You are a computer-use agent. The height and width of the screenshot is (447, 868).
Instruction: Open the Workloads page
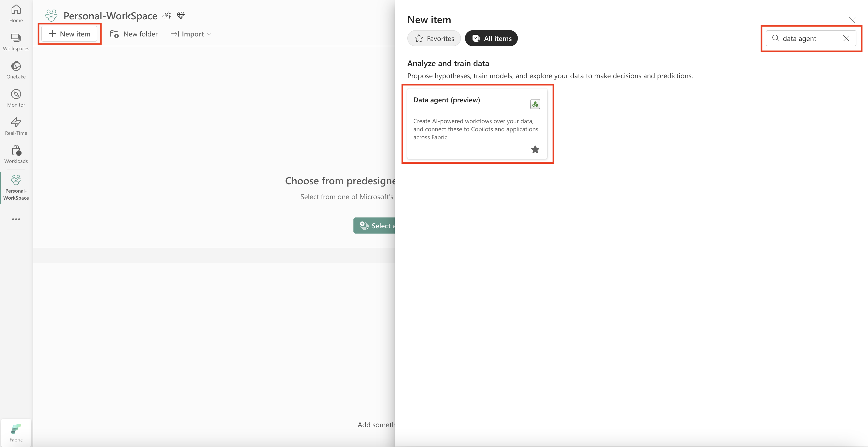16,154
